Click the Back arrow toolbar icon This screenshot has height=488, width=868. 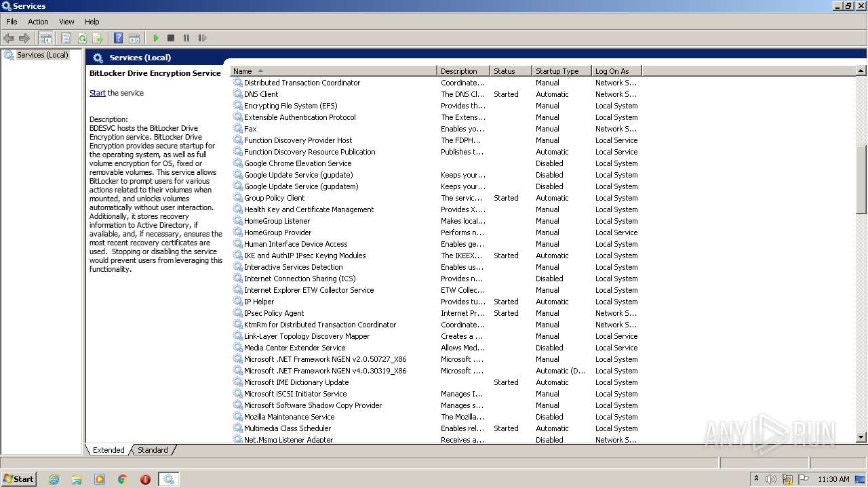click(x=9, y=39)
